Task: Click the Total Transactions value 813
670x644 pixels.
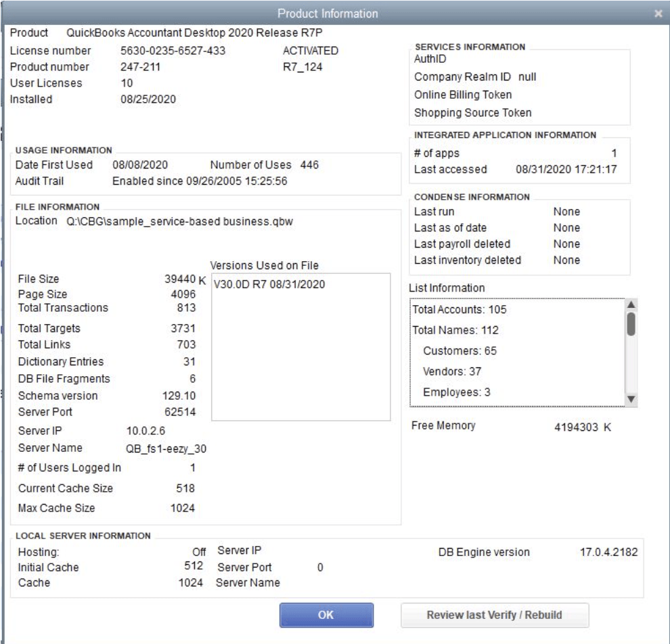Action: (x=186, y=308)
